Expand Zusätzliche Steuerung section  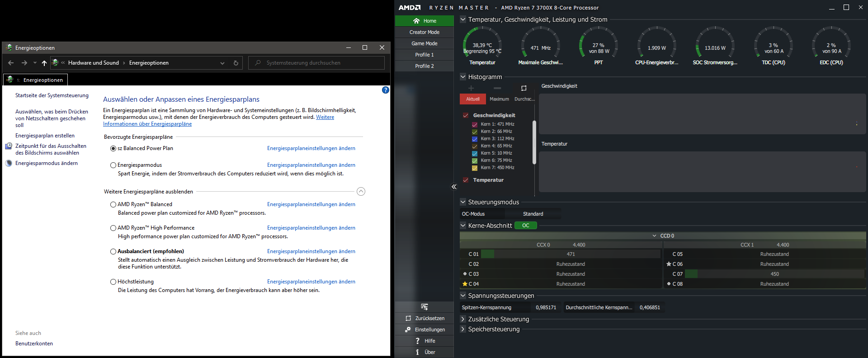(x=463, y=319)
